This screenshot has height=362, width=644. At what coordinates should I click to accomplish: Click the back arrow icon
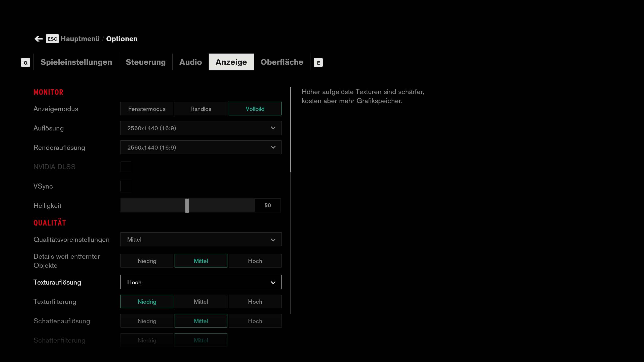38,39
